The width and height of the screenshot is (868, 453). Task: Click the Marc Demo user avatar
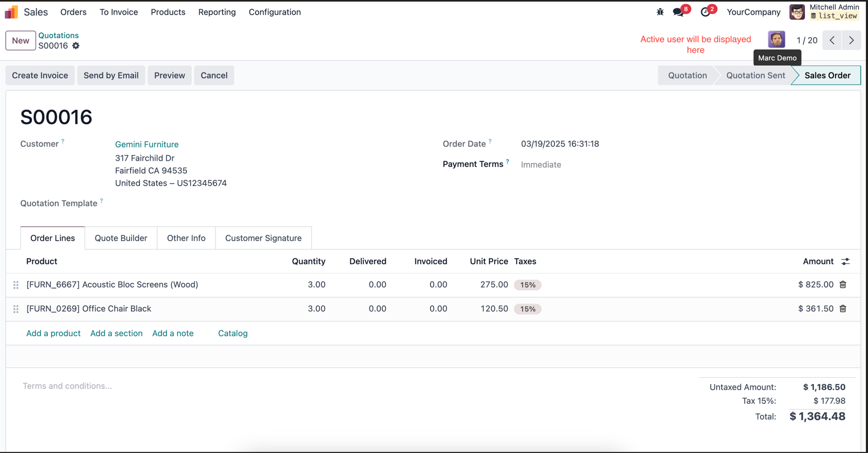point(776,40)
